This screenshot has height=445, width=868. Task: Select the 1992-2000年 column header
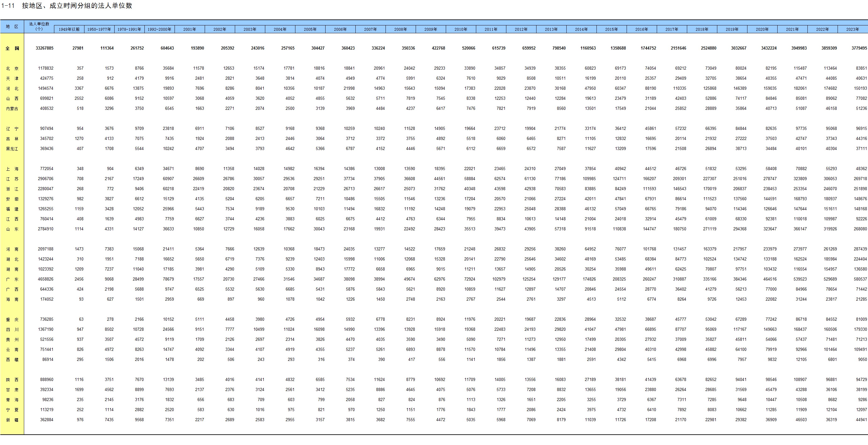pyautogui.click(x=159, y=29)
